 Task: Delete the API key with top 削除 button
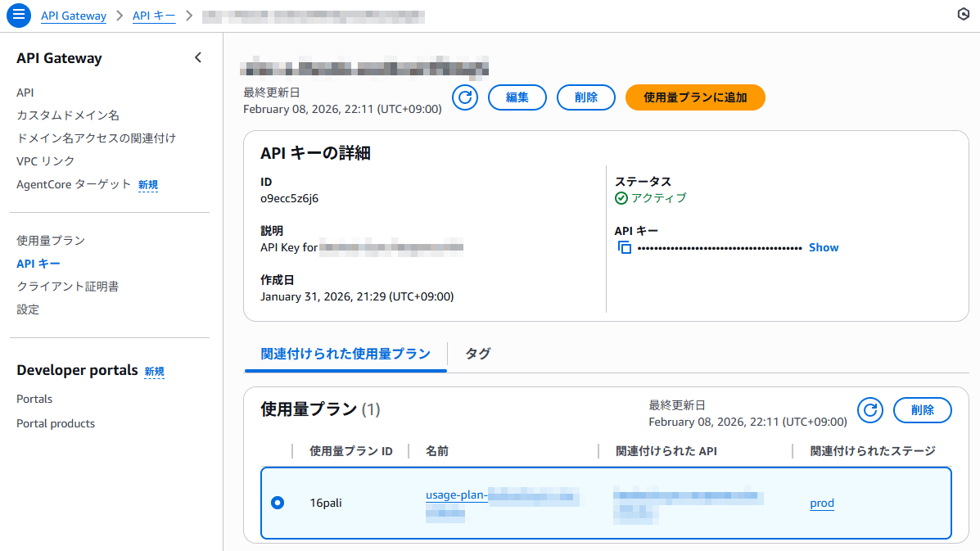586,97
